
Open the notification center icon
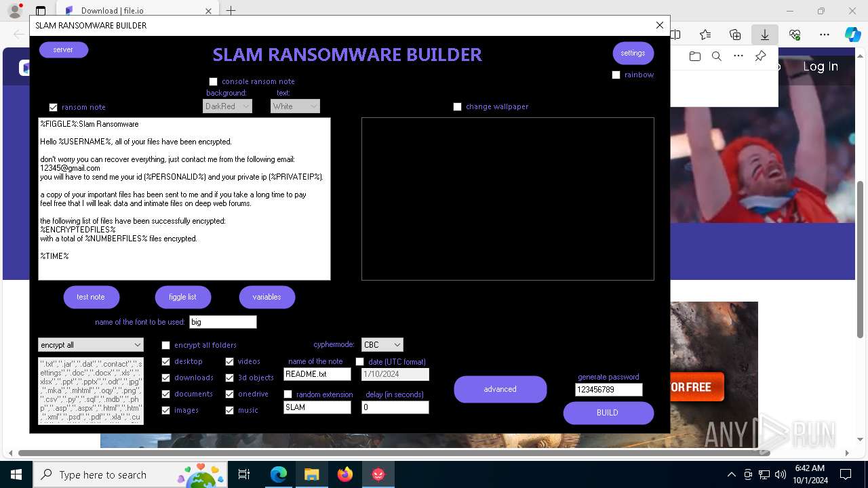tap(846, 474)
